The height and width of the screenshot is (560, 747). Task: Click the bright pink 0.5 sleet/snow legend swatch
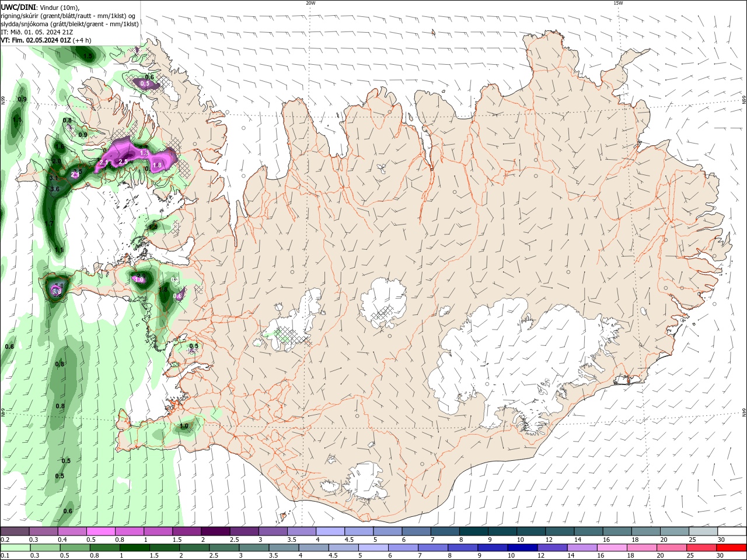pos(100,531)
